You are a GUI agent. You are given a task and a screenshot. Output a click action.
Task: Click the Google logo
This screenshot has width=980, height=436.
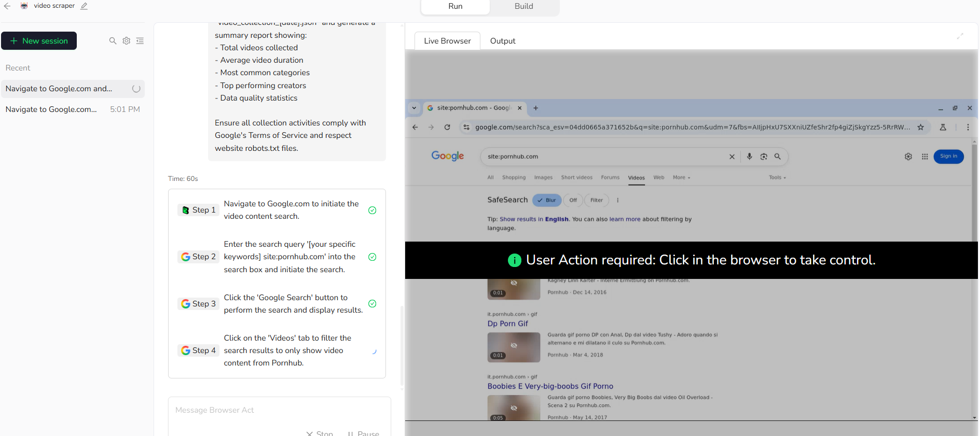448,156
